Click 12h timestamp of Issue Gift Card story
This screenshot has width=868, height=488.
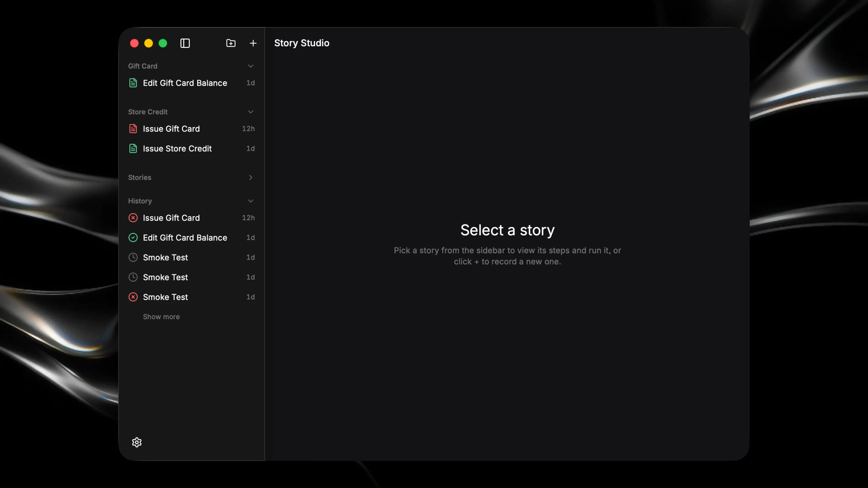pos(248,129)
